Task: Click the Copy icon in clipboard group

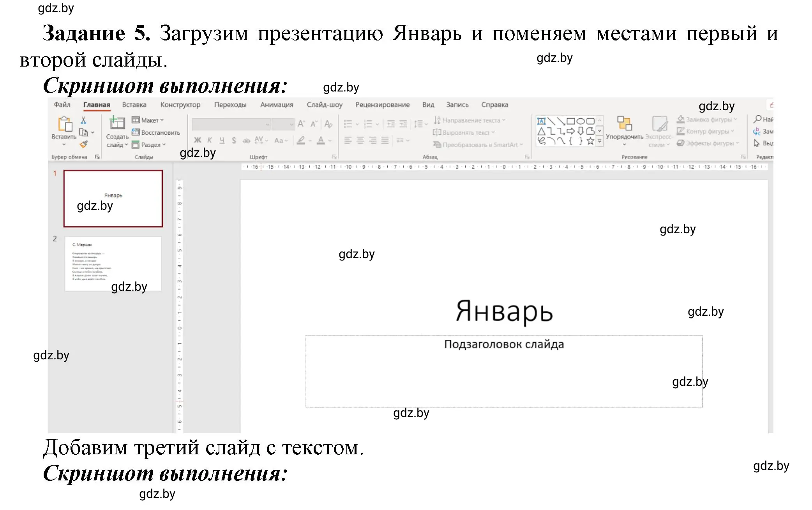Action: point(83,132)
